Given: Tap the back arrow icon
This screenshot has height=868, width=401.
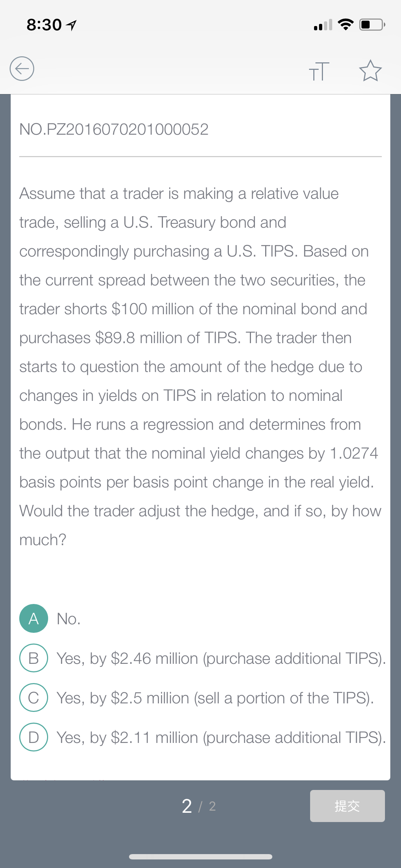Looking at the screenshot, I should click(22, 68).
